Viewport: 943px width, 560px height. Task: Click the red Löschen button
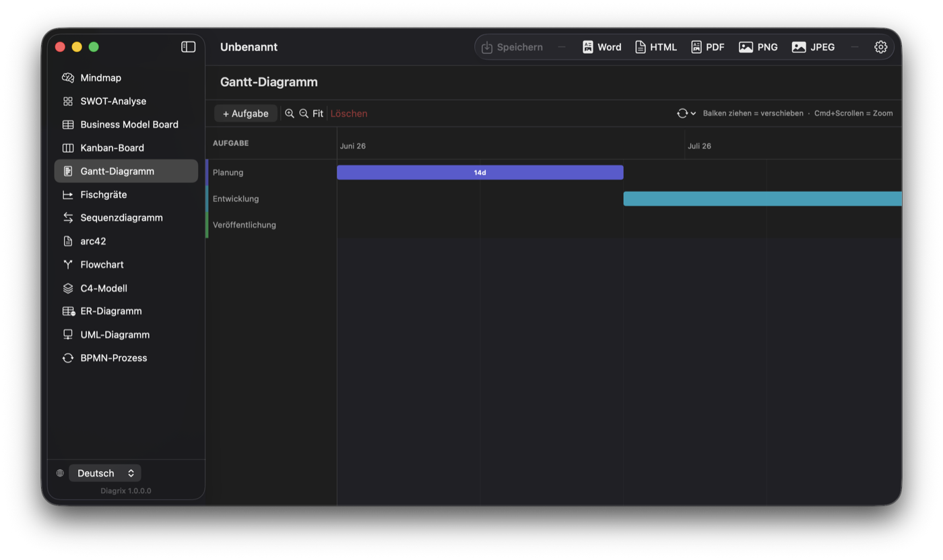tap(349, 114)
